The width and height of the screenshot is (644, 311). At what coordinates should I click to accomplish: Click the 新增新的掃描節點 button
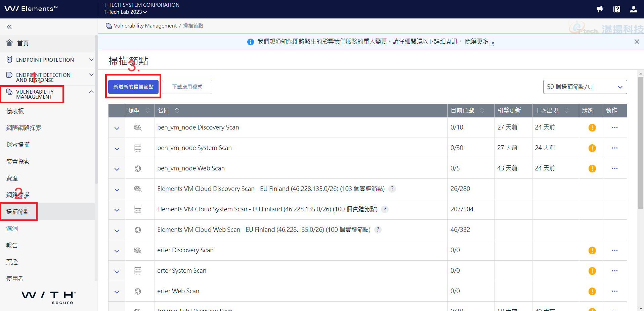tap(133, 87)
